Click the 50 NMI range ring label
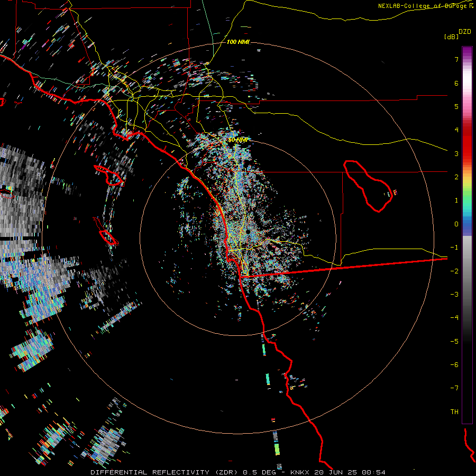The width and height of the screenshot is (476, 476). tap(239, 140)
